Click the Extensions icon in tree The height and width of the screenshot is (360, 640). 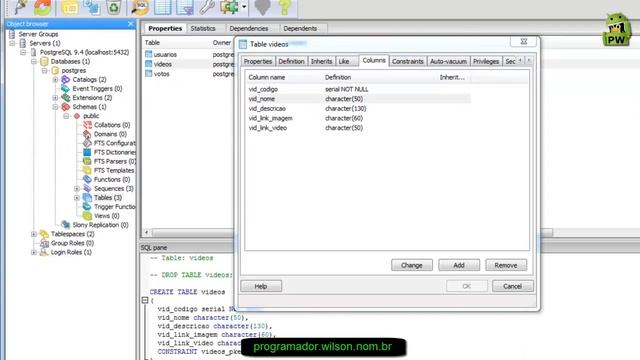pos(65,98)
